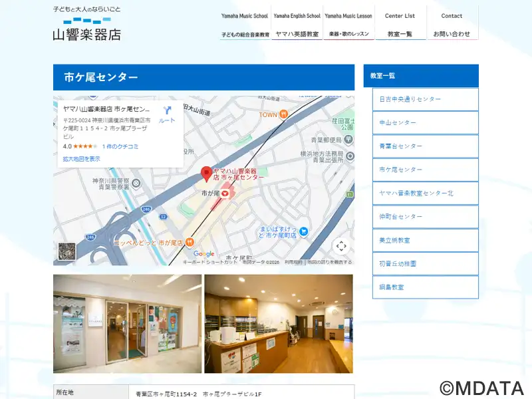Click the 青葉警察署 police marker

coord(136,183)
